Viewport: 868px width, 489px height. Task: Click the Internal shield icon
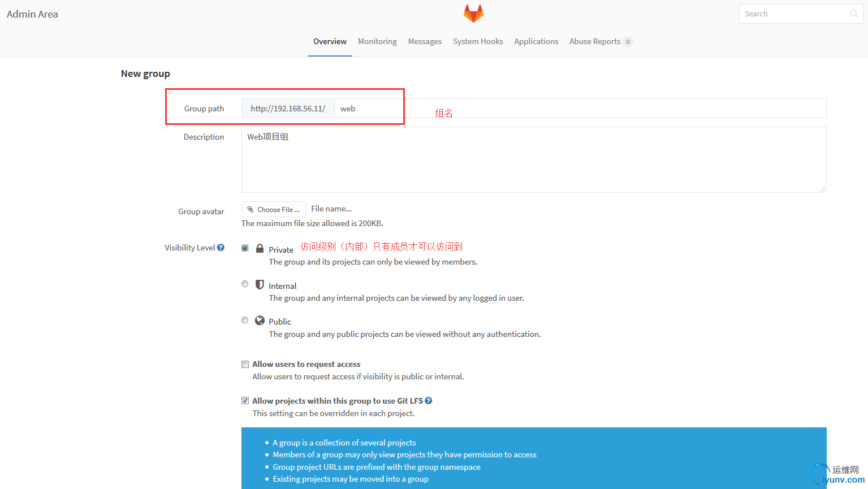260,284
